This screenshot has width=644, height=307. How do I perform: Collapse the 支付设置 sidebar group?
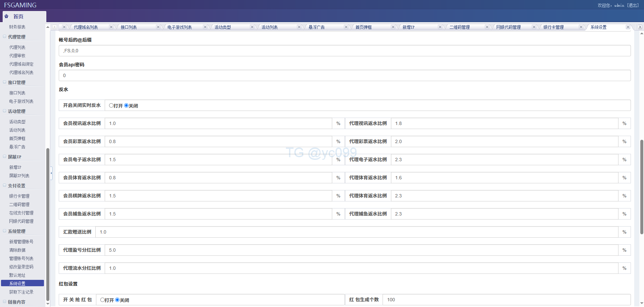pyautogui.click(x=5, y=185)
